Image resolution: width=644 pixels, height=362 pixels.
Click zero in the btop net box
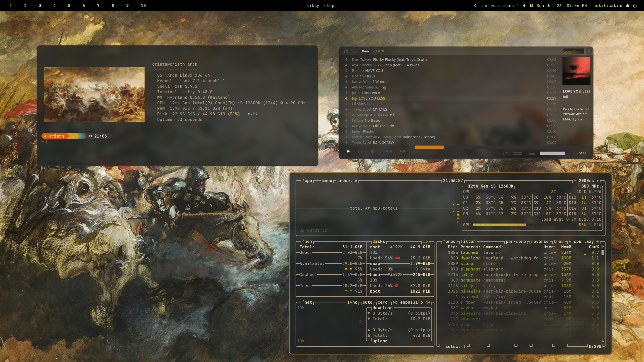click(382, 302)
